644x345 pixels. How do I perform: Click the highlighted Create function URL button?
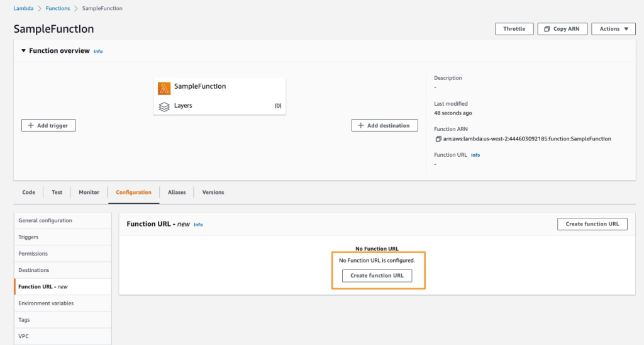pyautogui.click(x=377, y=276)
